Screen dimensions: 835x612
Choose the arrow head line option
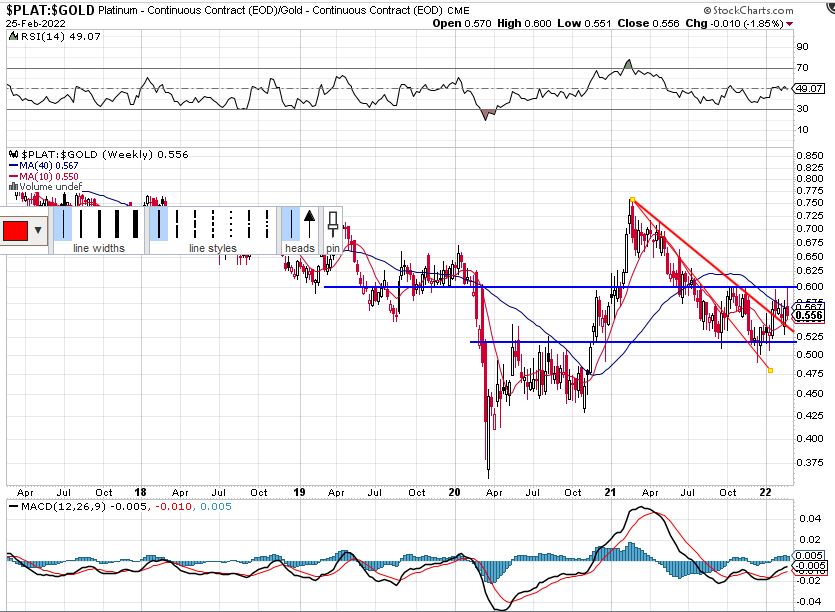[x=309, y=224]
